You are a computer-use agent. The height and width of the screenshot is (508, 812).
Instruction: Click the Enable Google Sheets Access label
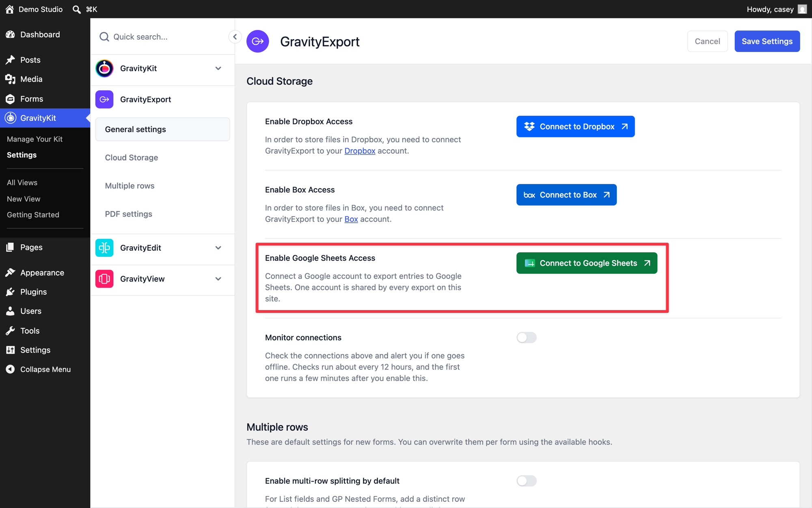click(320, 258)
